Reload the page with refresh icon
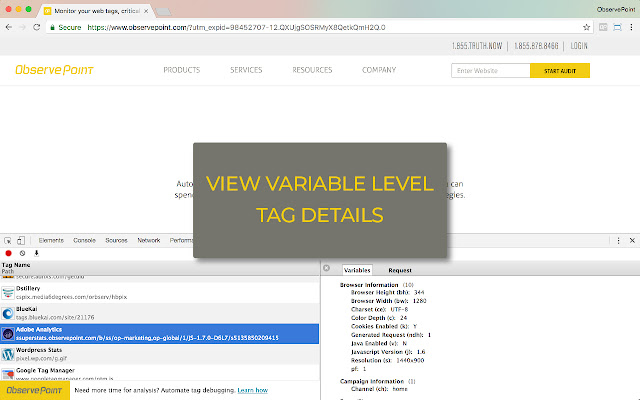The image size is (640, 400). click(37, 27)
